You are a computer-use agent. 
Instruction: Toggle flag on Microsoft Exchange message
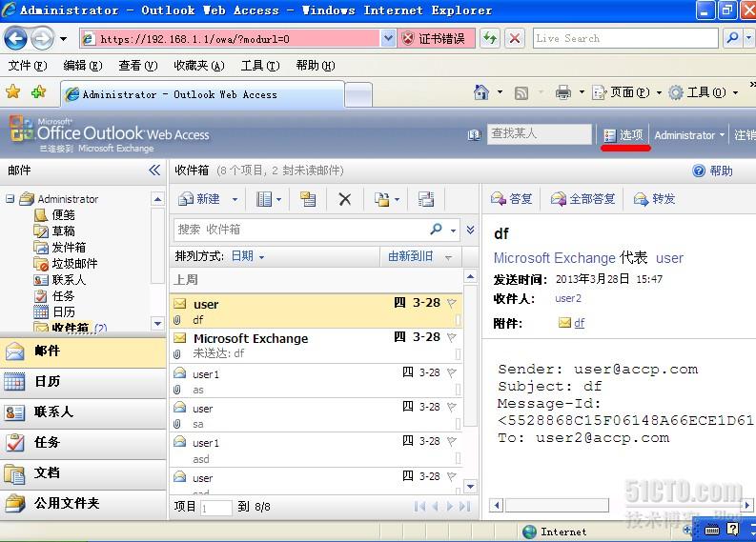451,337
